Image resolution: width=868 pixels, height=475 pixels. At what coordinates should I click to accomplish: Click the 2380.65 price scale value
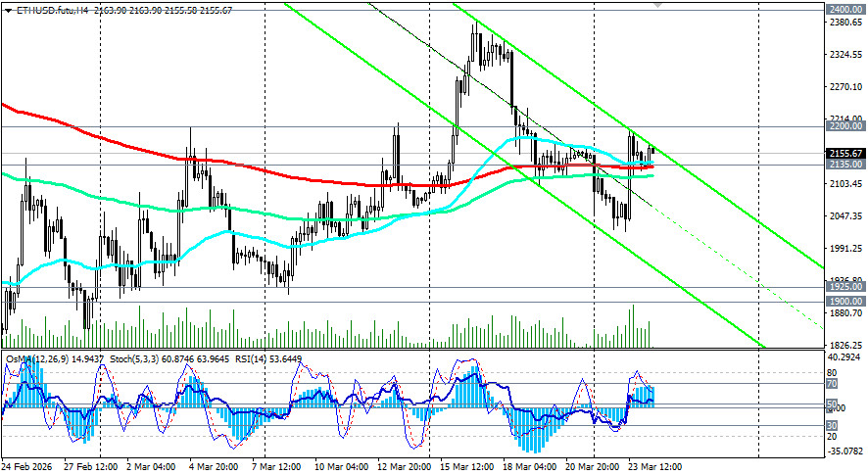coord(844,23)
